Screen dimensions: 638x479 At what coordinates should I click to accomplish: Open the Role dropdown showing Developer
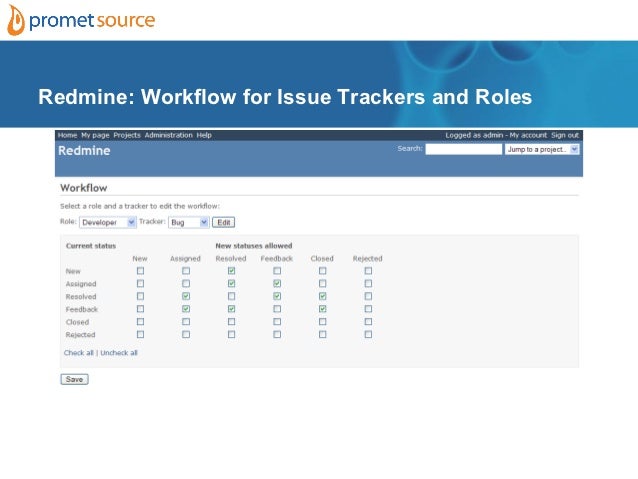pos(107,222)
